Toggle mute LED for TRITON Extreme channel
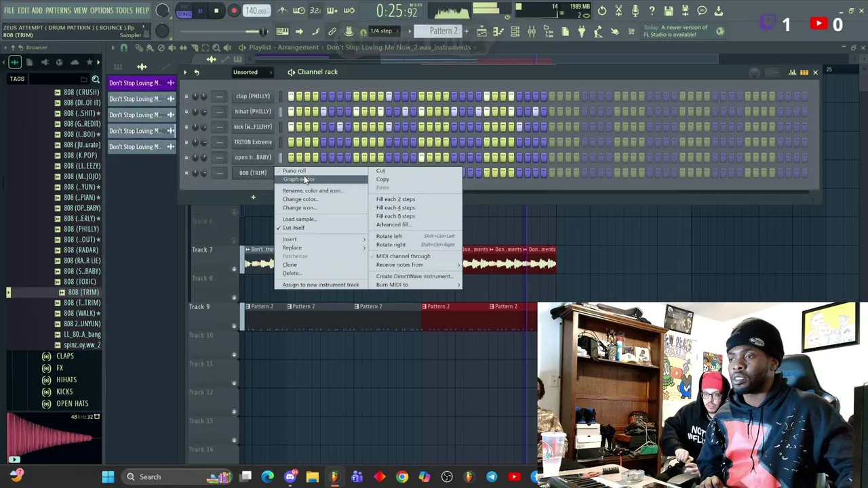Viewport: 868px width, 488px height. coord(186,142)
